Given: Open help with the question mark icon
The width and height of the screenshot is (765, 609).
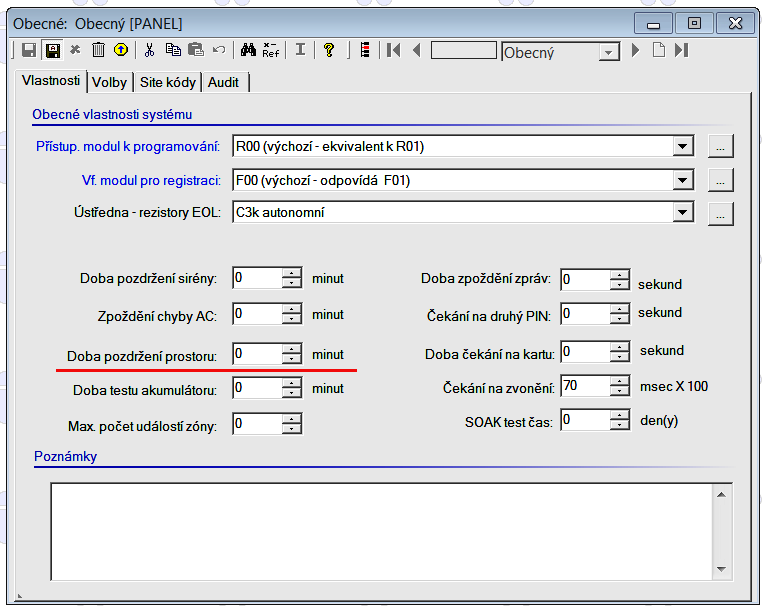Looking at the screenshot, I should (x=328, y=50).
